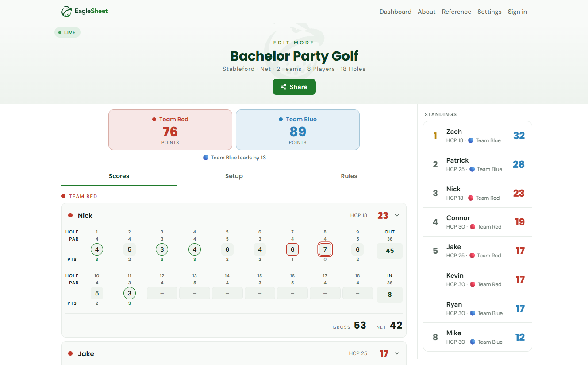Click the empty score field for hole 12

[162, 293]
